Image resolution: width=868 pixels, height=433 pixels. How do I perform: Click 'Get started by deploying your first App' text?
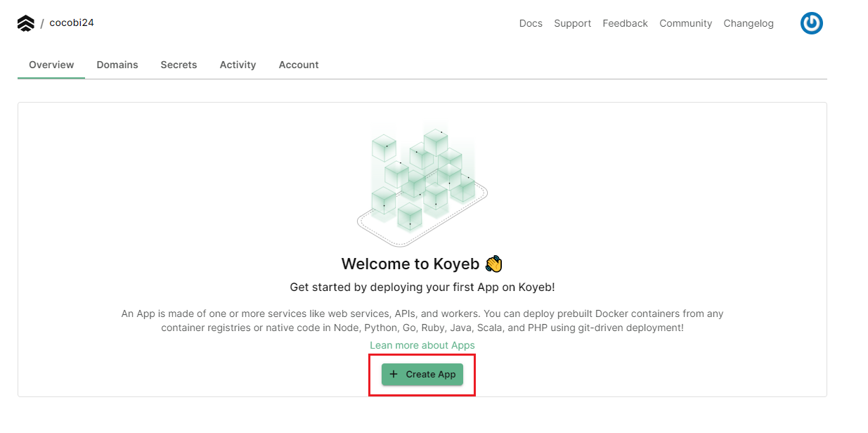tap(422, 287)
